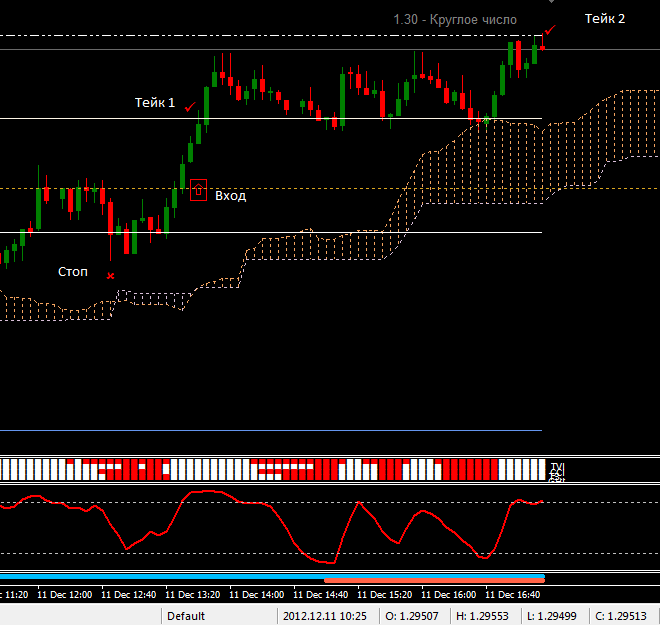Click the 11 Dec 16:00 time axis label
This screenshot has height=625, width=660.
448,595
